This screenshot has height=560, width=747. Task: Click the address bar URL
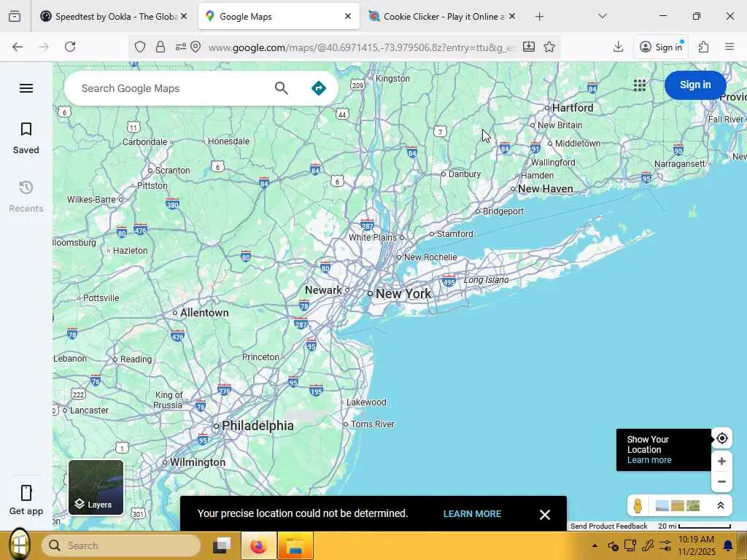[x=362, y=47]
